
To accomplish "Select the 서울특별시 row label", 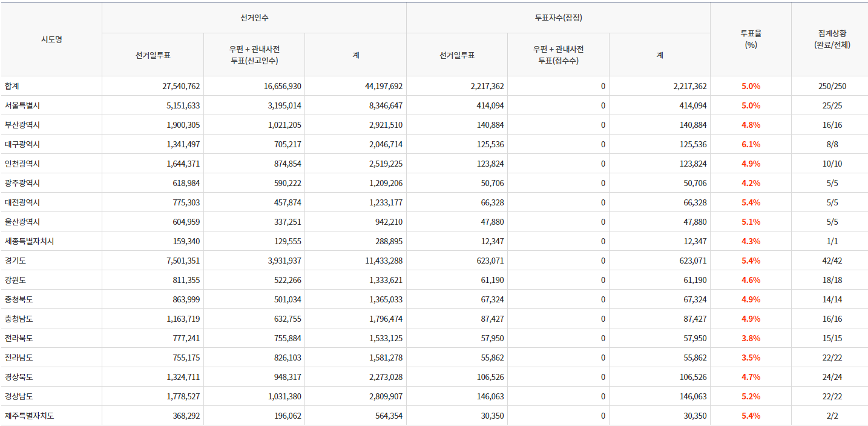I will (22, 105).
